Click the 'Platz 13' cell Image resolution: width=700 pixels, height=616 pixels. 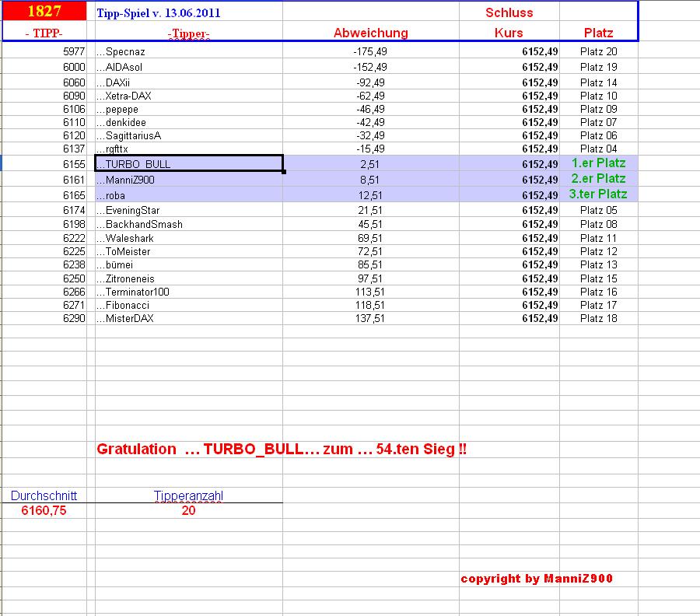coord(598,264)
